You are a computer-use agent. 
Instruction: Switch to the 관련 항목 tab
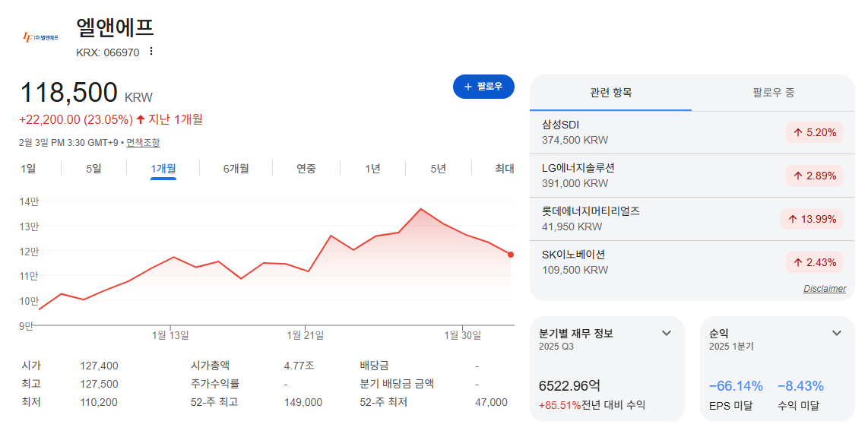pyautogui.click(x=610, y=93)
